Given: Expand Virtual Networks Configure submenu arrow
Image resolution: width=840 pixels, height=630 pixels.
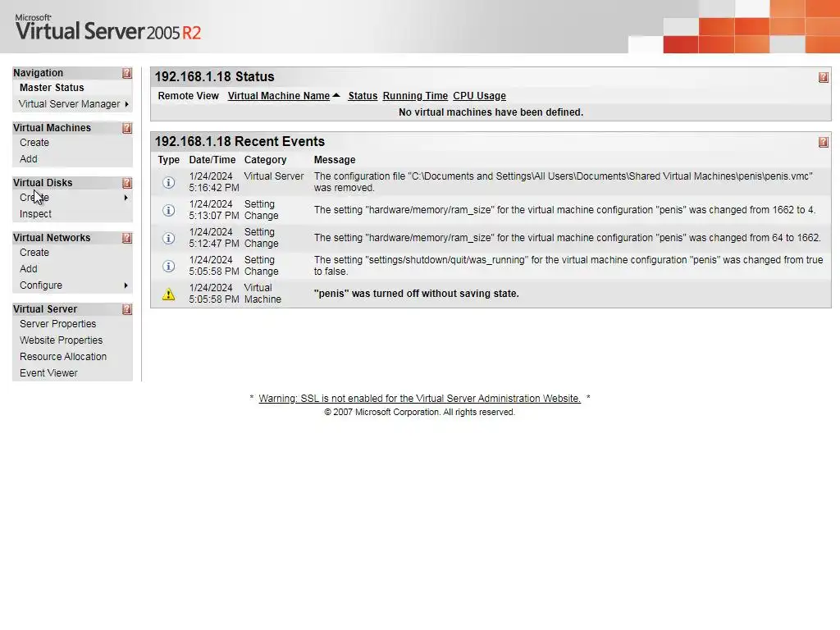Looking at the screenshot, I should point(126,285).
